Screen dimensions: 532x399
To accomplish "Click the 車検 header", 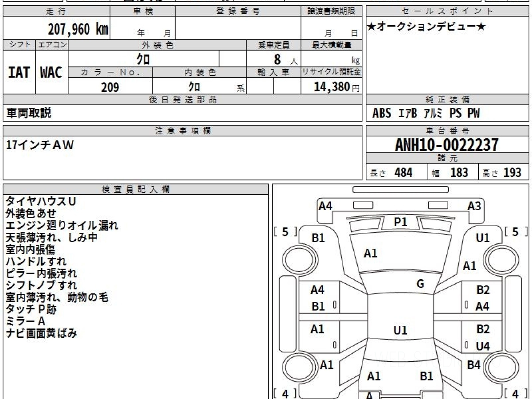I will pyautogui.click(x=143, y=12).
